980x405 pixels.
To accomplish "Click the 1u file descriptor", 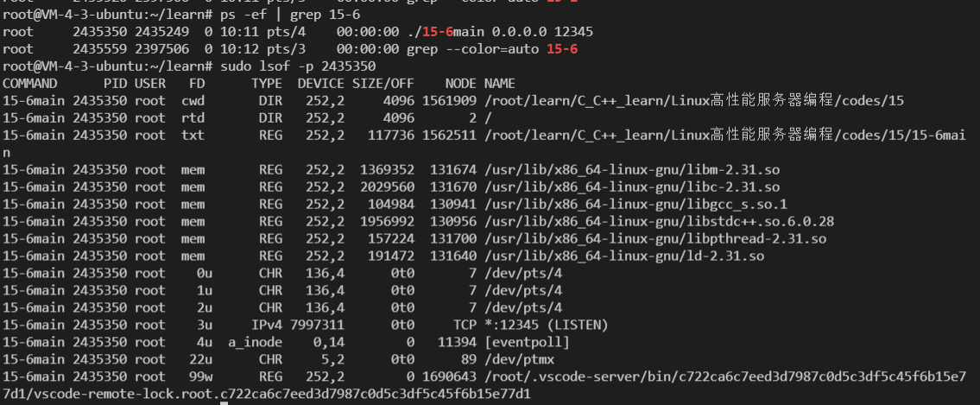I will (x=205, y=291).
